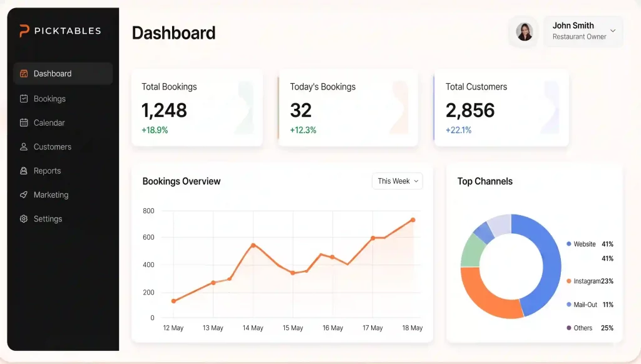This screenshot has height=364, width=641.
Task: Click the +18.9% growth value
Action: coord(155,130)
